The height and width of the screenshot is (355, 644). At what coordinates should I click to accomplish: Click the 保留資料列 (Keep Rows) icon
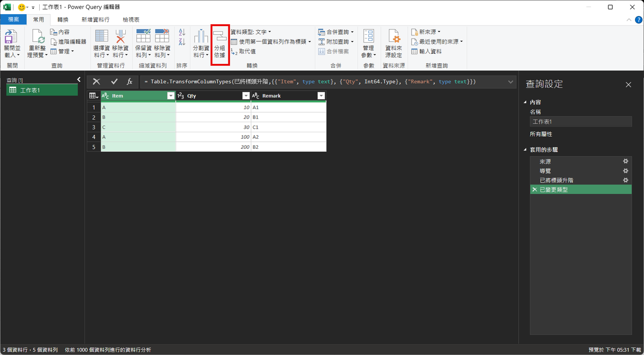point(143,37)
